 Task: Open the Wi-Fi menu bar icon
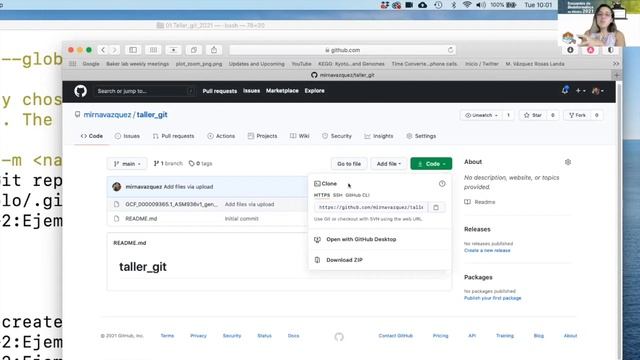coord(467,5)
